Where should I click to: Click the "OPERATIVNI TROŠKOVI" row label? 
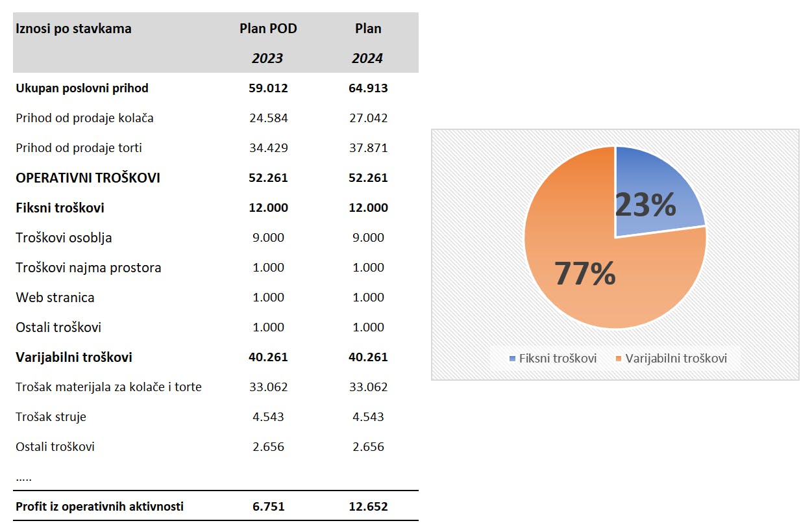(88, 178)
